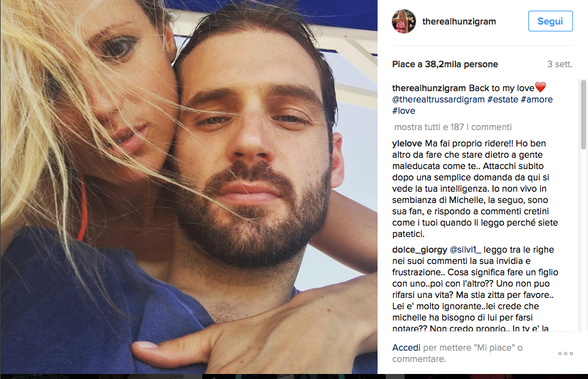This screenshot has width=588, height=379.
Task: Open therealhunzigram username in header
Action: 459,21
